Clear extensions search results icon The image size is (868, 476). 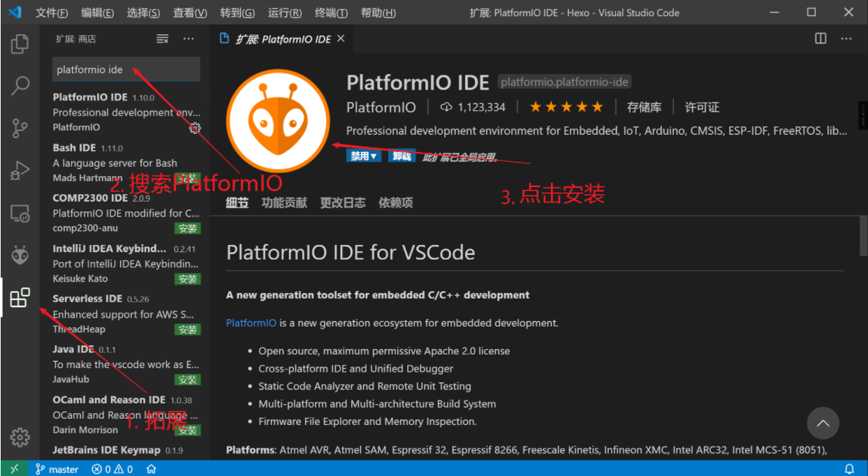[162, 39]
